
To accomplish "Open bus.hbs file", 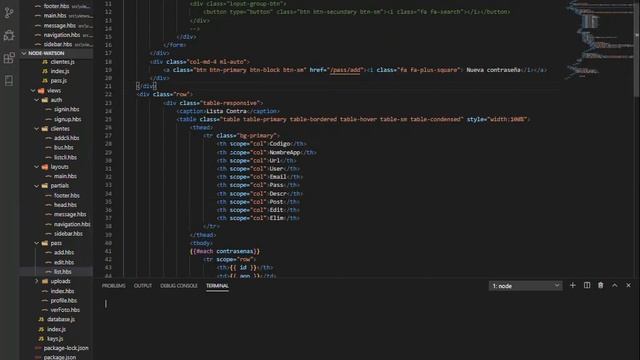I will [64, 147].
